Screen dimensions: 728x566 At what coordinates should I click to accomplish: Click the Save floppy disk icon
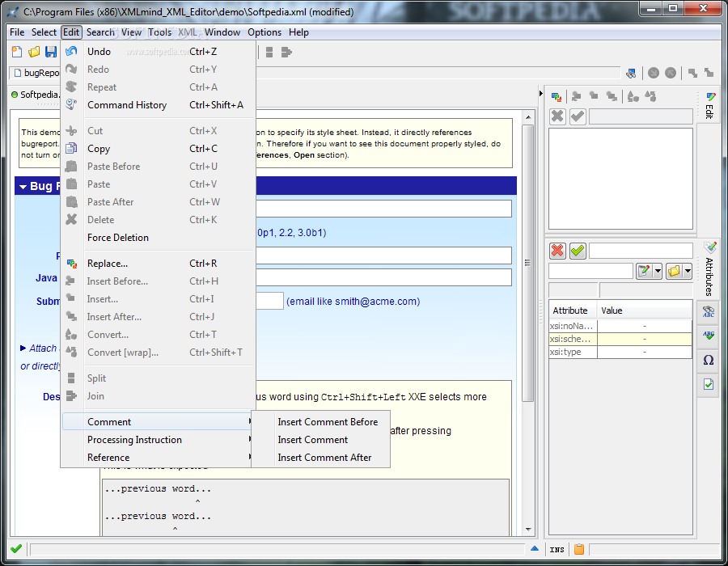click(x=51, y=52)
